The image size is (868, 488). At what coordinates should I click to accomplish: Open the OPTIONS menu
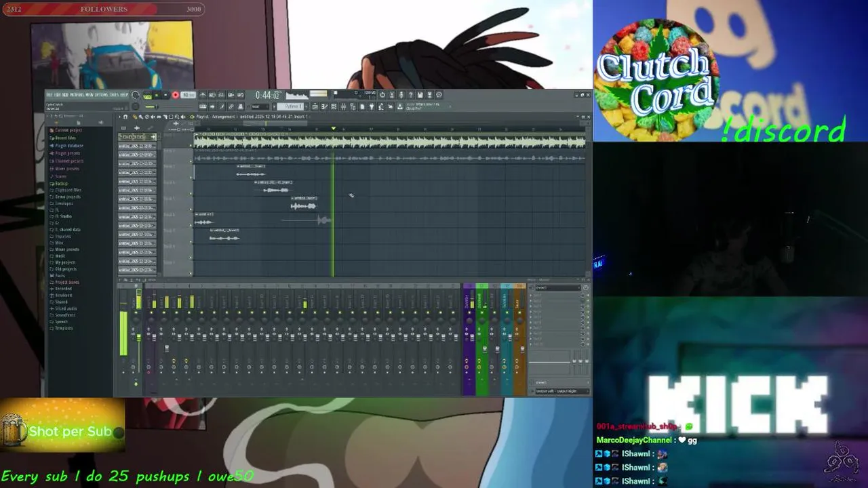(x=101, y=94)
